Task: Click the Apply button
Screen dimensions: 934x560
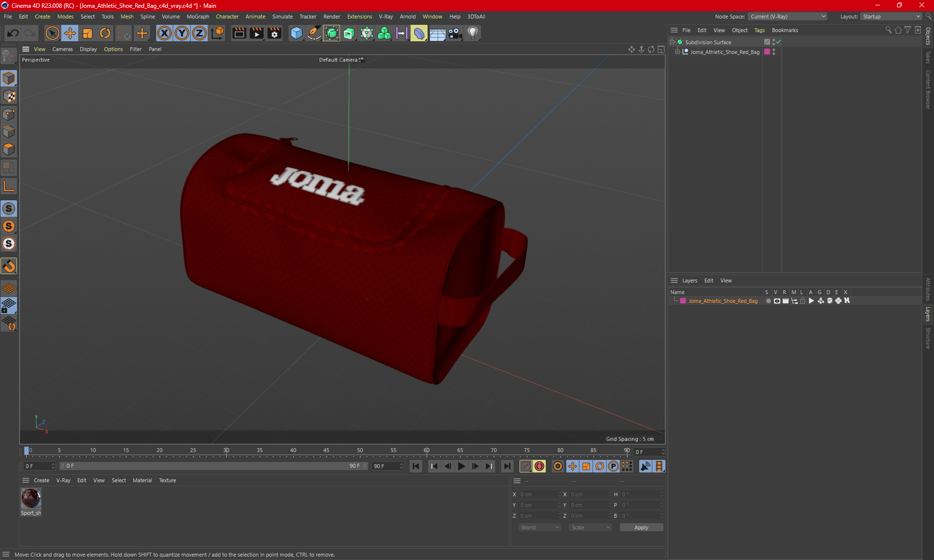Action: coord(641,527)
